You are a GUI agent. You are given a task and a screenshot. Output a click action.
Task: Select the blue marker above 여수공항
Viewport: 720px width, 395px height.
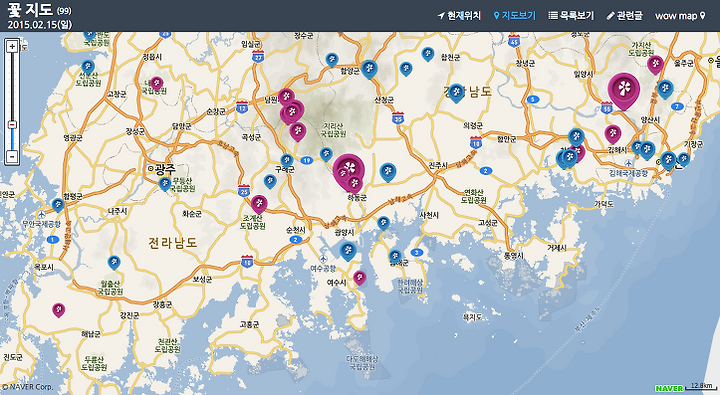point(348,251)
